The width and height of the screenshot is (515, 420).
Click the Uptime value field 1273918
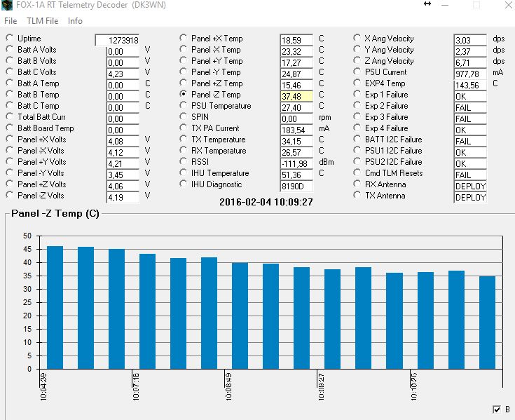117,40
